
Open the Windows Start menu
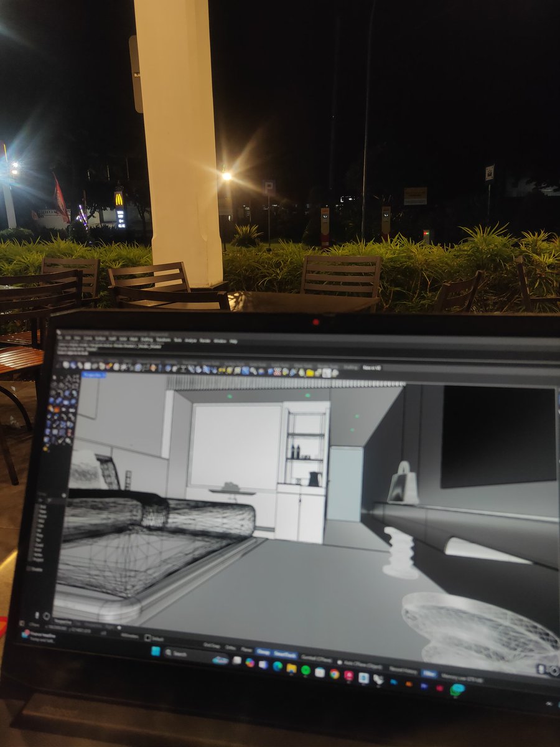click(x=156, y=651)
